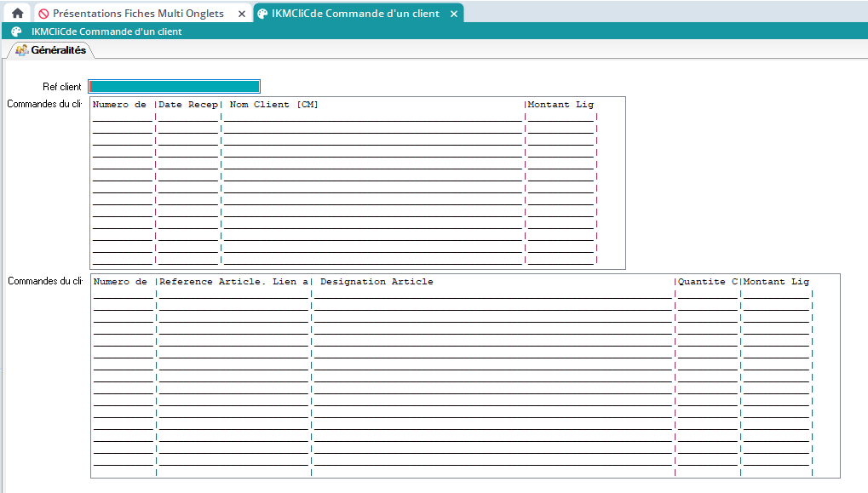Click the Home icon tab
Image resolution: width=868 pixels, height=493 pixels.
pyautogui.click(x=17, y=14)
